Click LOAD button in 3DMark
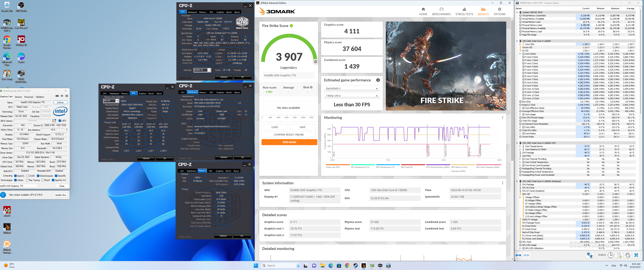This screenshot has width=644, height=270. [x=274, y=127]
